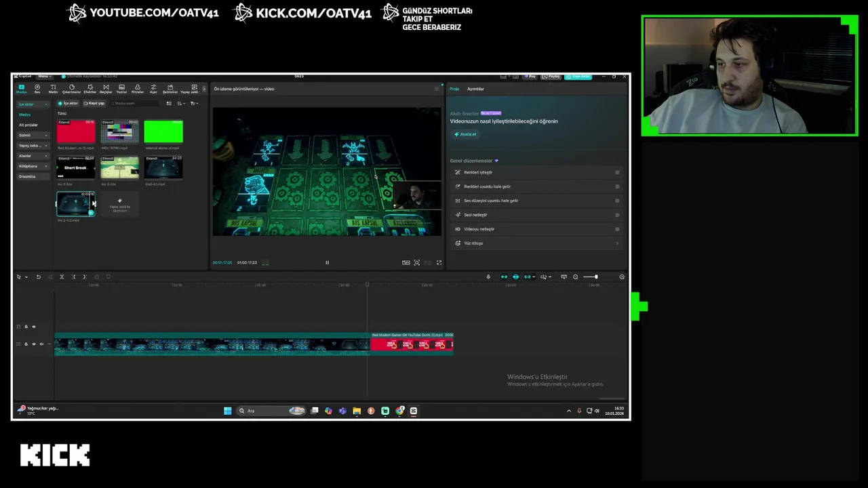This screenshot has height=488, width=868.
Task: Expand the Yüz rötuşu row
Action: pyautogui.click(x=536, y=243)
